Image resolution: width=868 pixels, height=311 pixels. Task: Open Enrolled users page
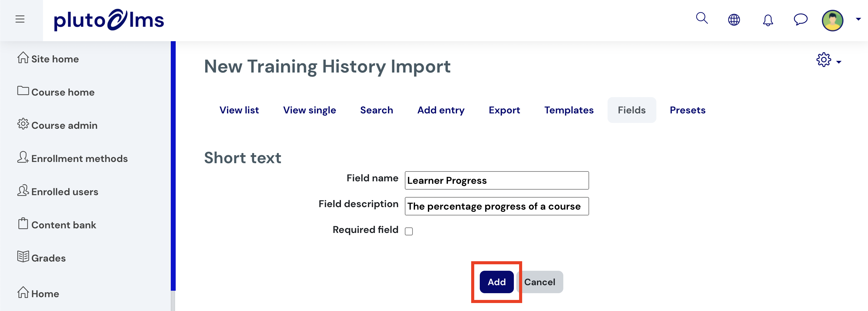pyautogui.click(x=65, y=192)
